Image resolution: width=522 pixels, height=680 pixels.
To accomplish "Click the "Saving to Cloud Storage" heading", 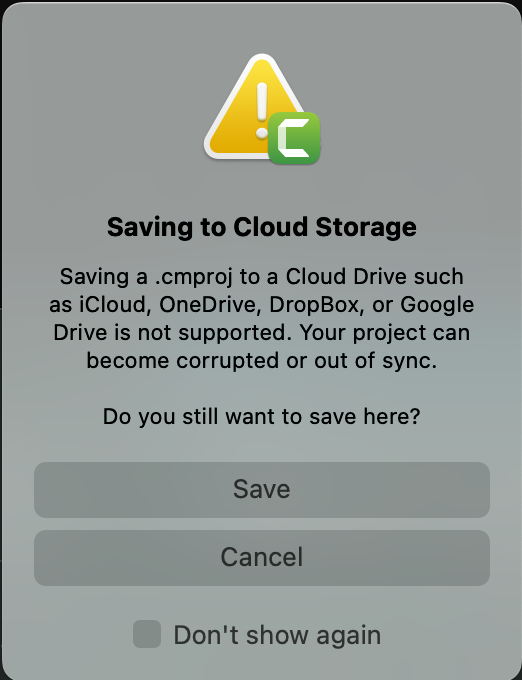I will pos(261,227).
